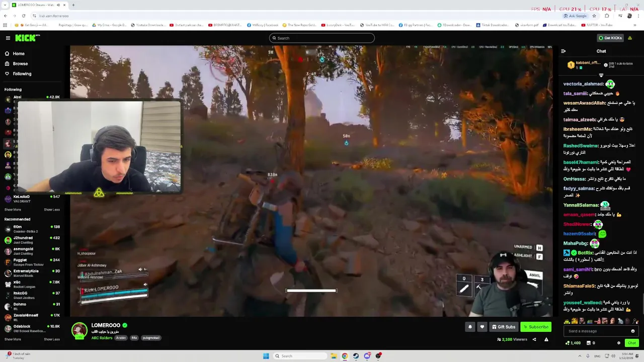The image size is (644, 362).
Task: Report the stream with the warning icon
Action: click(x=546, y=339)
